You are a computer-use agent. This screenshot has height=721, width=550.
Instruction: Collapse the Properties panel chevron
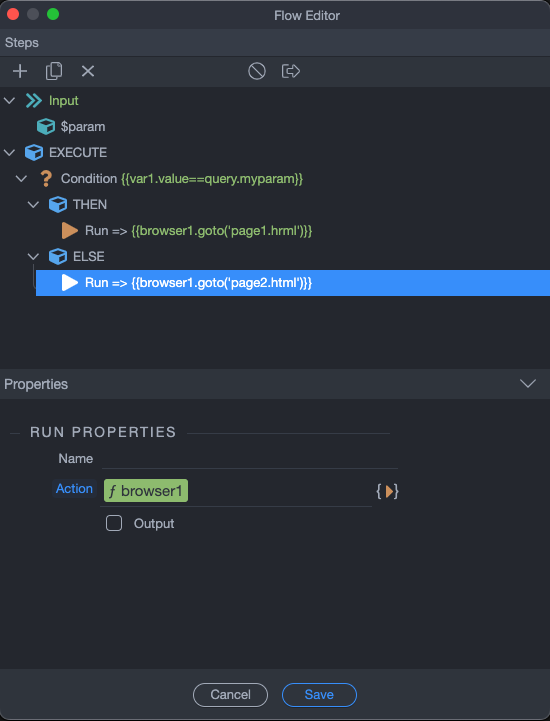(x=527, y=383)
